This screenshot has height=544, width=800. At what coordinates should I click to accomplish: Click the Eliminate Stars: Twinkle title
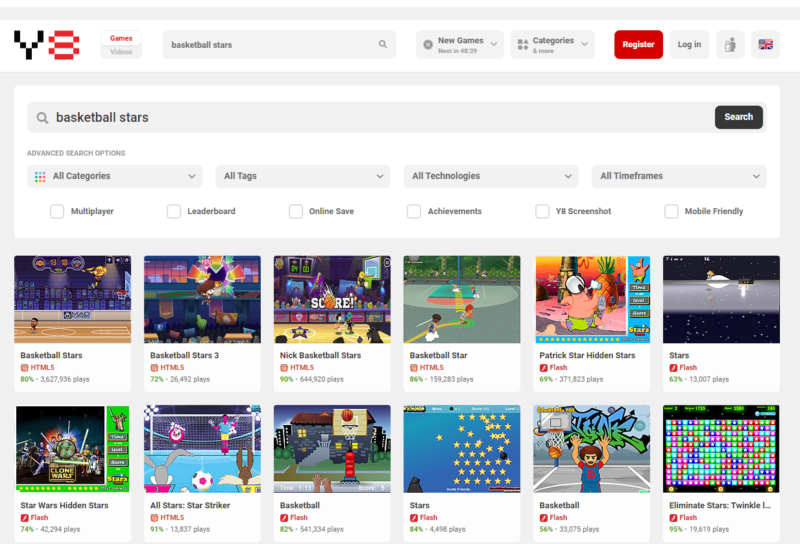[x=720, y=505]
